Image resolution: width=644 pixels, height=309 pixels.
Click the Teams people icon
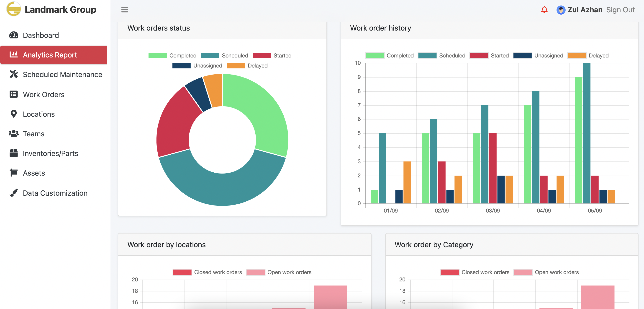pos(13,134)
